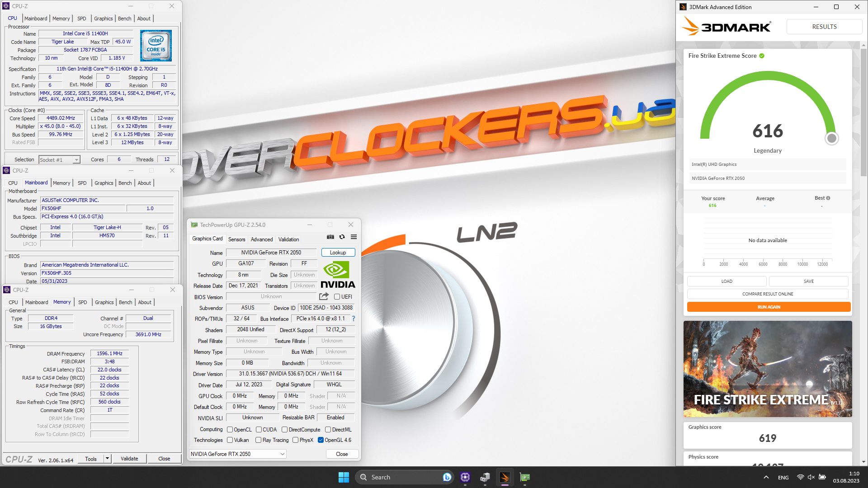Open the Wi-Fi network tray icon
Image resolution: width=868 pixels, height=488 pixels.
point(800,477)
